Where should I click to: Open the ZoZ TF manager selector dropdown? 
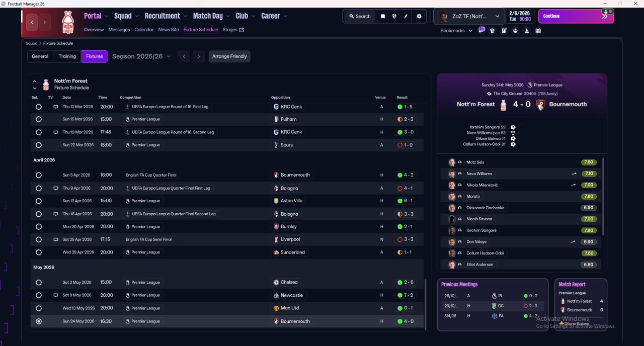(x=469, y=17)
